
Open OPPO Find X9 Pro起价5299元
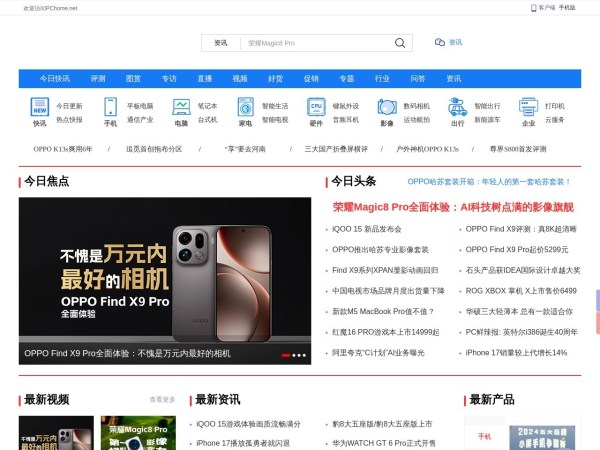pos(517,249)
